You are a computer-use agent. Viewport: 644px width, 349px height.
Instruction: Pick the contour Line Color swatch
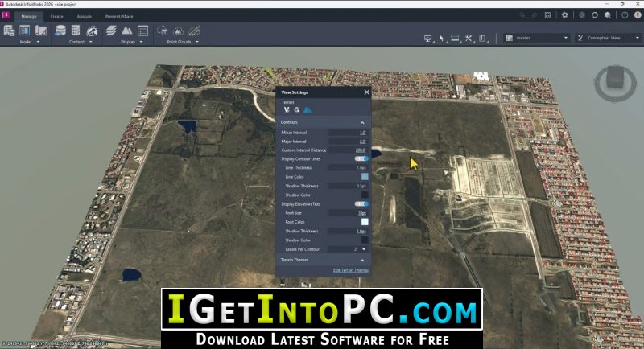pos(365,177)
